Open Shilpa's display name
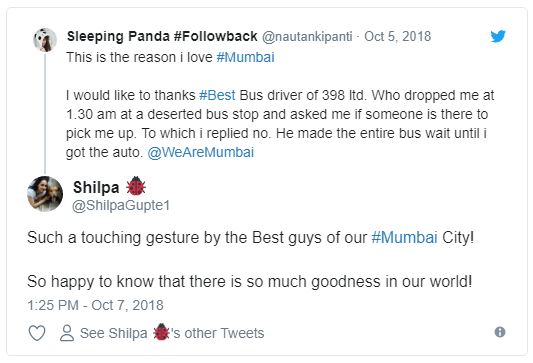Screen dimensions: 533x363 [x=96, y=187]
